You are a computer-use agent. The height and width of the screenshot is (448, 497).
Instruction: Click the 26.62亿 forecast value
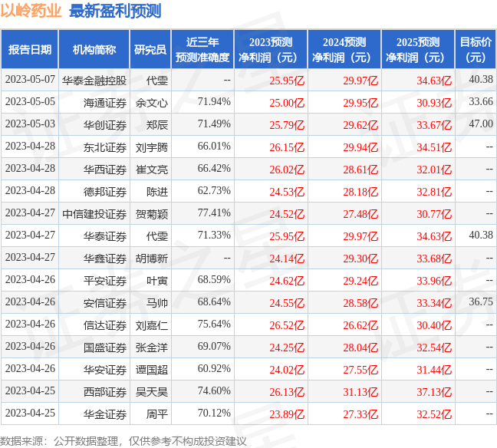pyautogui.click(x=360, y=325)
